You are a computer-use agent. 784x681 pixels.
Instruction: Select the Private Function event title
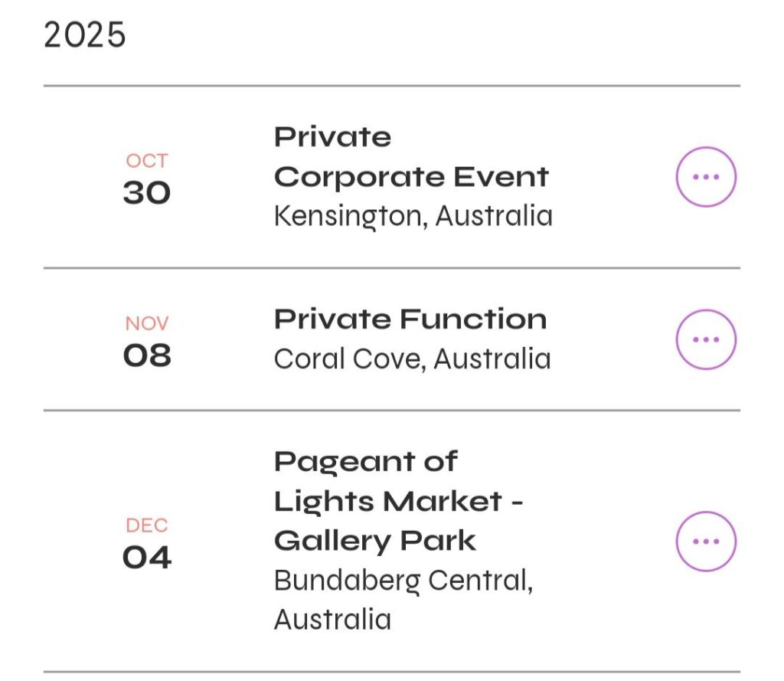[x=410, y=319]
